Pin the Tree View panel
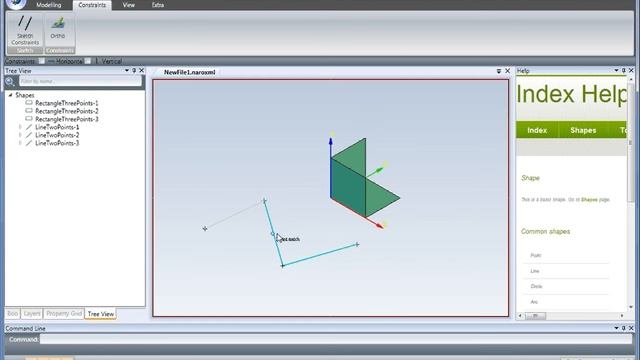The image size is (640, 360). pos(134,71)
